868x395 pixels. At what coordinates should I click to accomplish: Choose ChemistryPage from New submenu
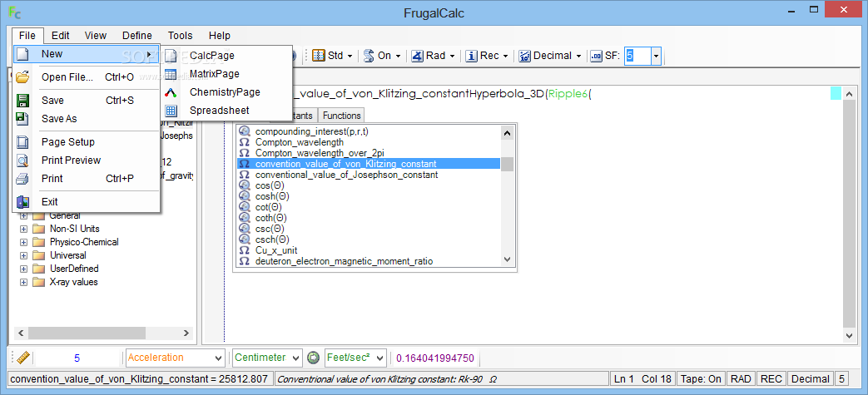click(x=227, y=91)
